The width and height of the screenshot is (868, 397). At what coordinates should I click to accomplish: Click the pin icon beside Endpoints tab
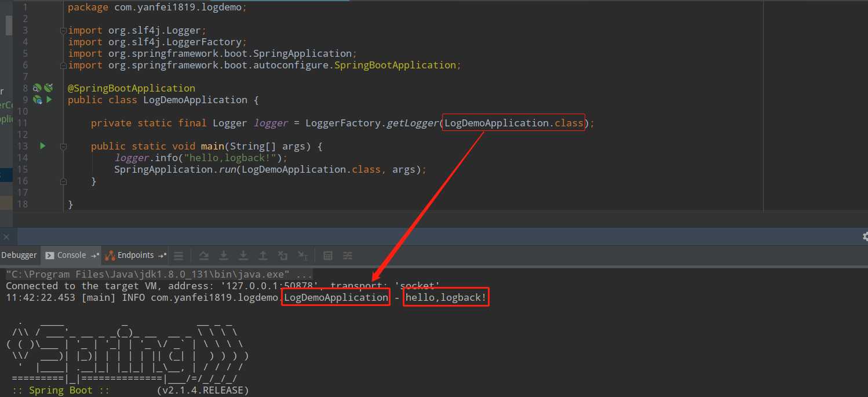[x=163, y=256]
